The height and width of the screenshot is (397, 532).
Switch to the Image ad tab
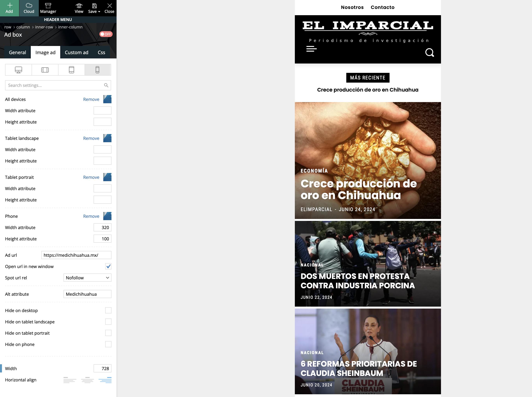45,52
